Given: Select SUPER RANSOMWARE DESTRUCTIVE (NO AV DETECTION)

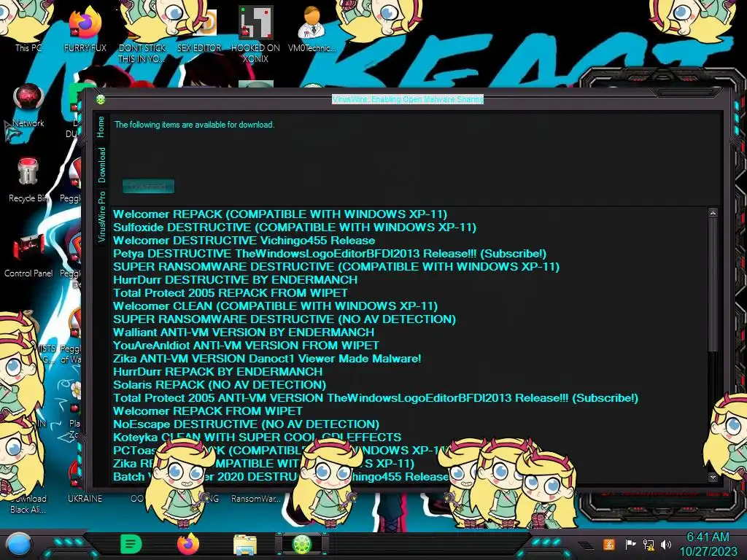Looking at the screenshot, I should pyautogui.click(x=285, y=319).
